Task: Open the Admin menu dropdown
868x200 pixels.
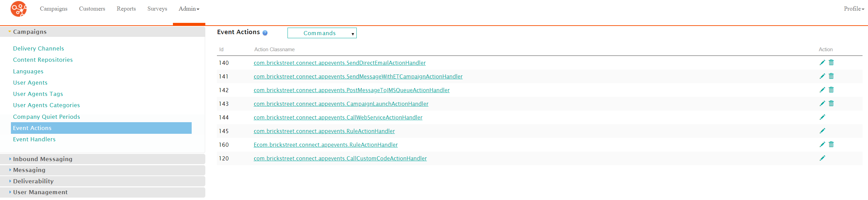Action: [x=189, y=9]
